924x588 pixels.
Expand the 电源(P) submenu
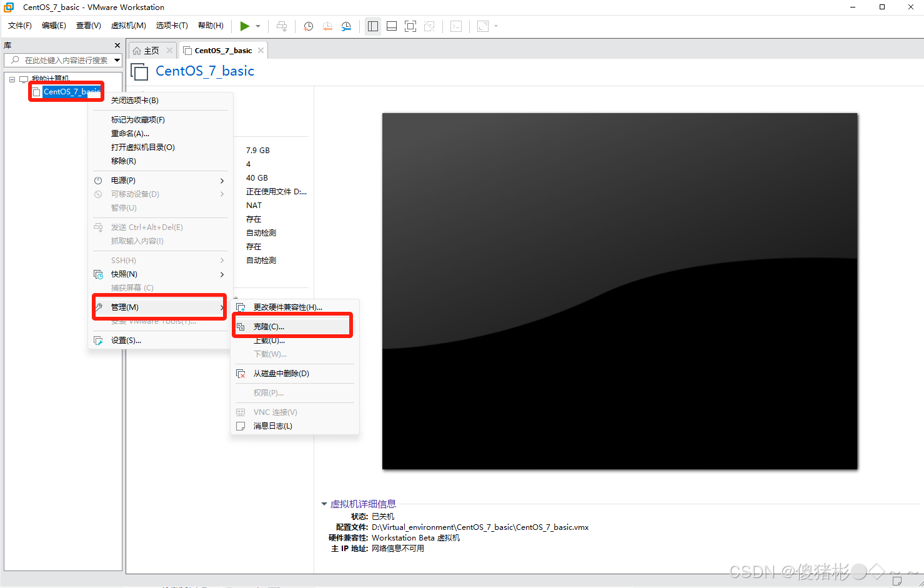222,181
